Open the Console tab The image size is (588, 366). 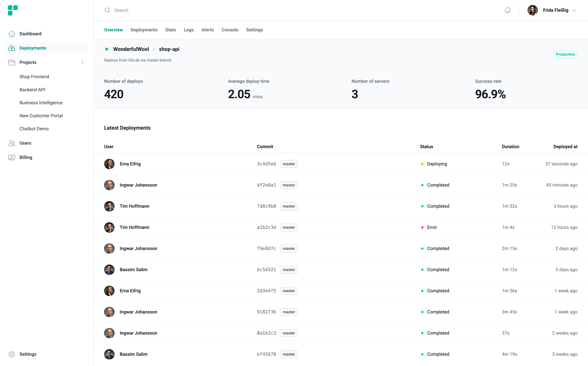[230, 30]
